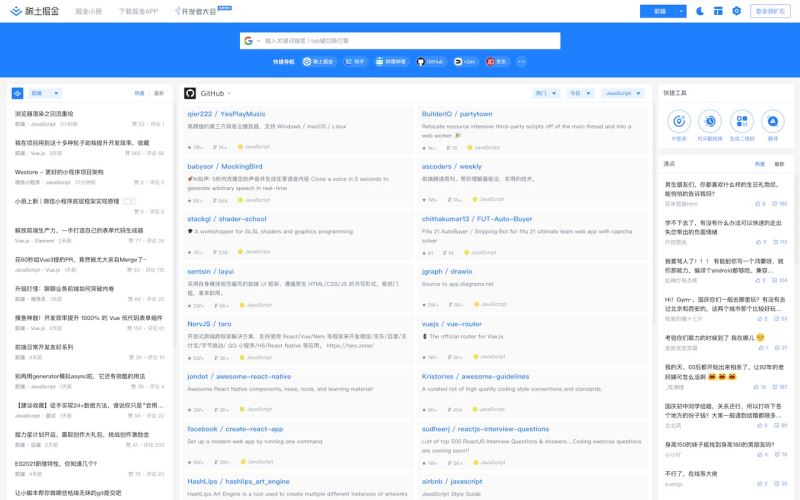
Task: Switch 沸点 panel to 最新 tab
Action: pos(779,164)
